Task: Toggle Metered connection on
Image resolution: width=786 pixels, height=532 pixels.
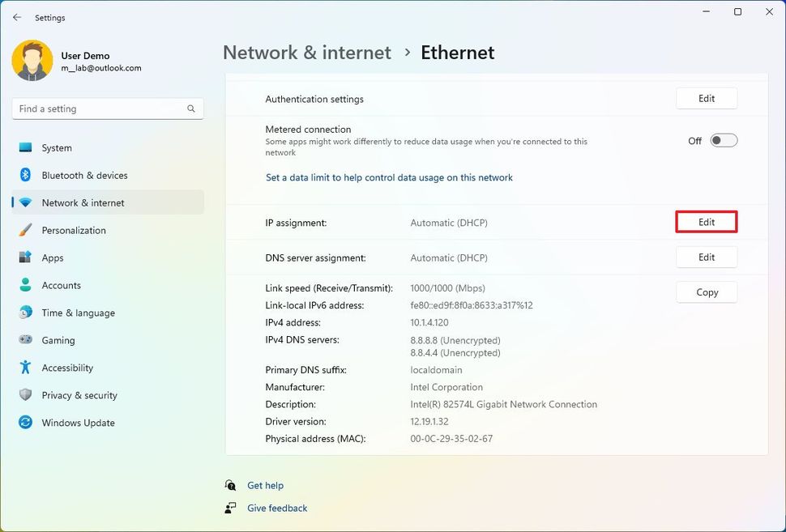Action: tap(723, 140)
